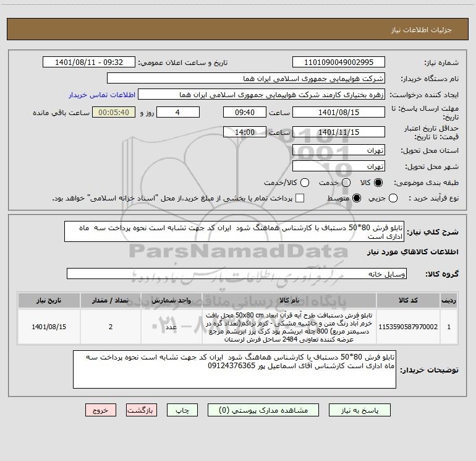Select the کالا radio button
This screenshot has height=461, width=476.
378,183
